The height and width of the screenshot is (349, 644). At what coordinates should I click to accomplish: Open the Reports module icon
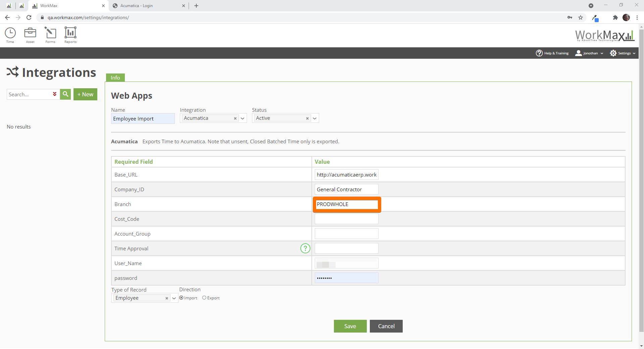pyautogui.click(x=70, y=35)
